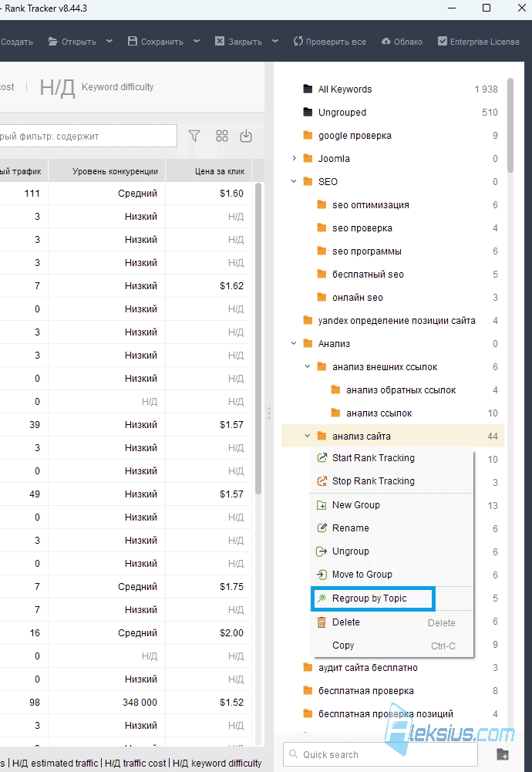Screen dimensions: 532x772
Task: Click the Open folder toolbar icon
Action: pyautogui.click(x=52, y=42)
